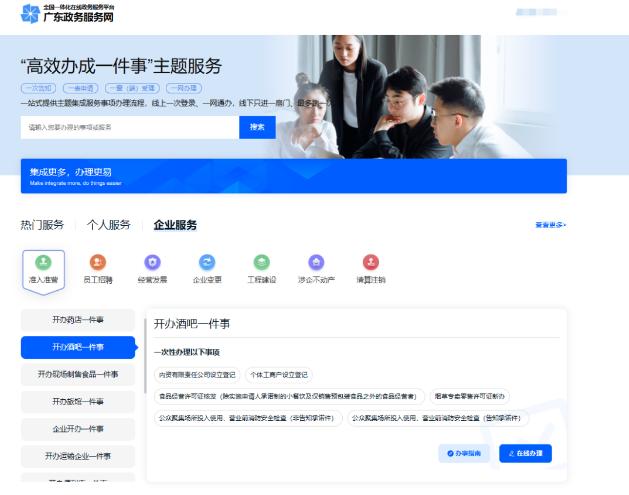Click the 在线办理 button
The height and width of the screenshot is (495, 629).
(x=525, y=454)
